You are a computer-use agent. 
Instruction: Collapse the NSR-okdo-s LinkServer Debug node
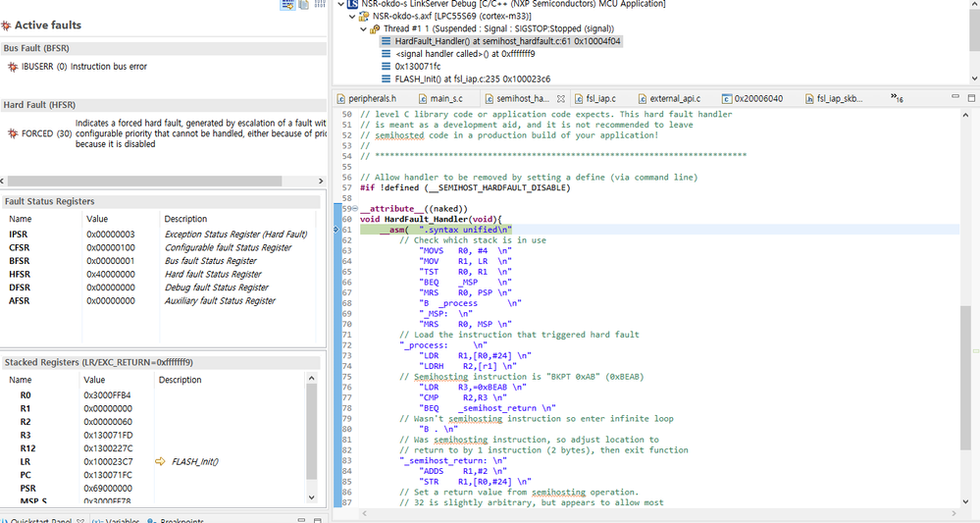341,4
